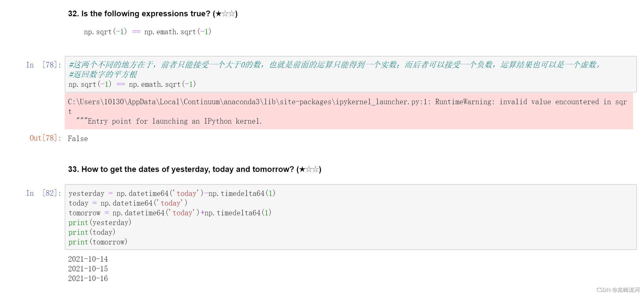
Task: Click the first Chinese comment line in cell 78
Action: tap(335, 65)
